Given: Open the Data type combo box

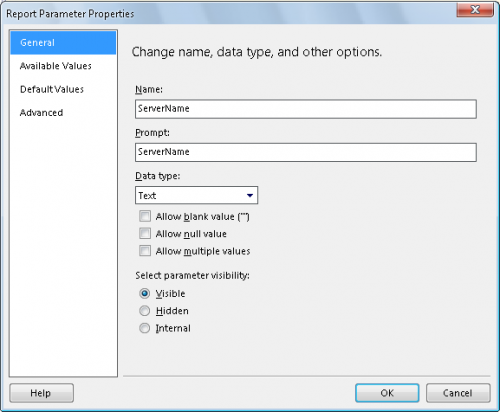Looking at the screenshot, I should [x=196, y=195].
